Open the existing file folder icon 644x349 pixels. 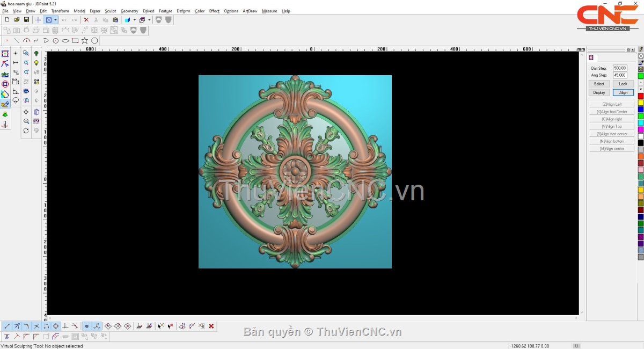(17, 20)
